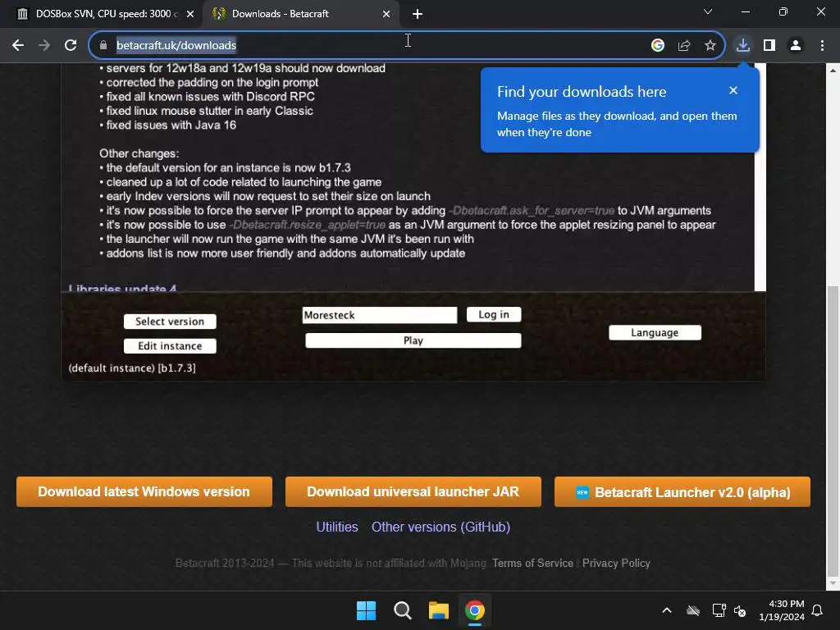Image resolution: width=840 pixels, height=630 pixels.
Task: Open clock showing 4:30 PM 1/19/2024
Action: coord(782,610)
